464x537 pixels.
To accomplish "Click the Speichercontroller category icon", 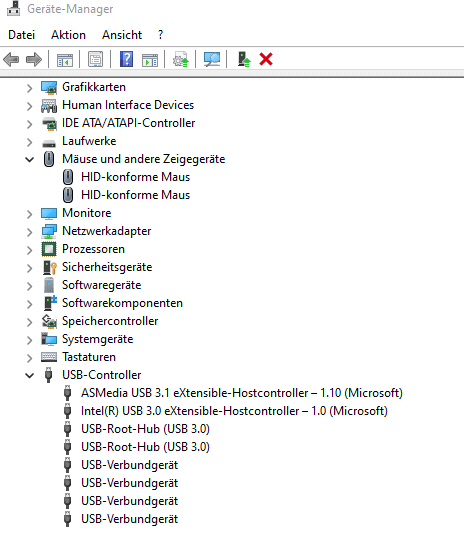I will point(49,321).
